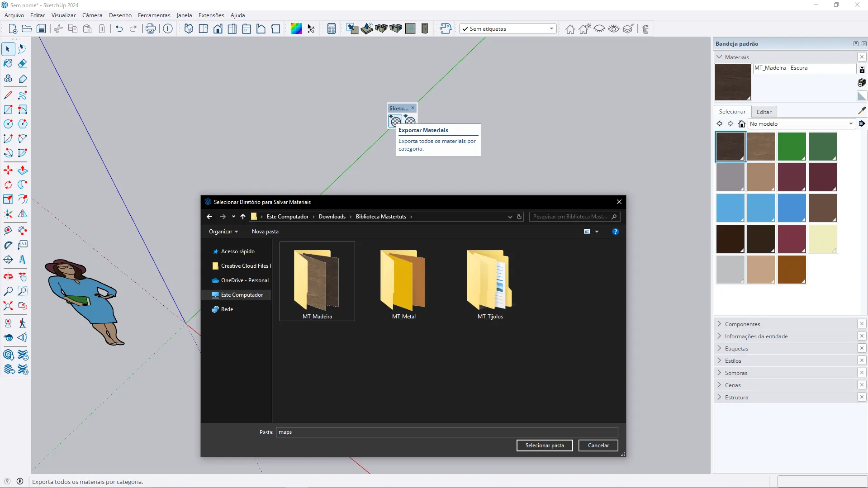The height and width of the screenshot is (488, 868).
Task: Click the Model Info icon
Action: (168, 29)
